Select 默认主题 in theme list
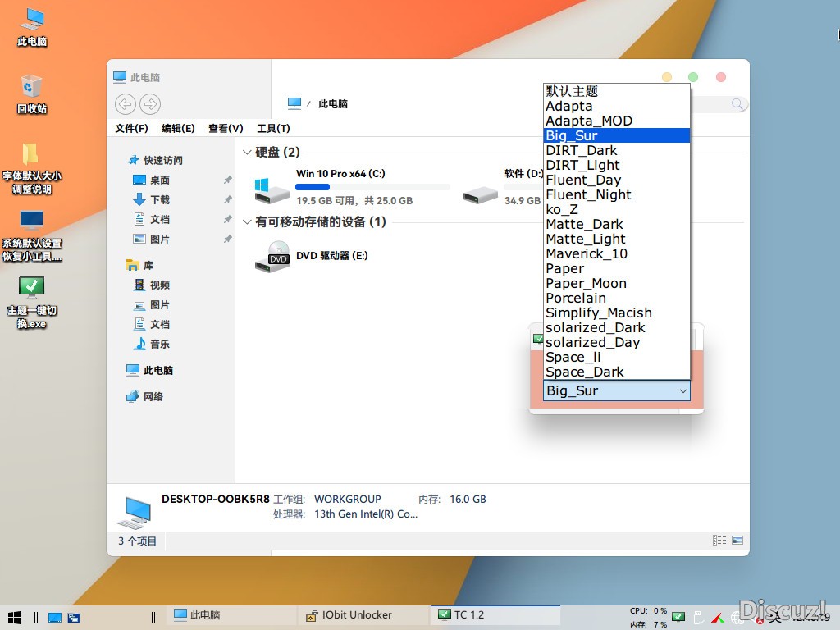This screenshot has height=630, width=840. 617,91
